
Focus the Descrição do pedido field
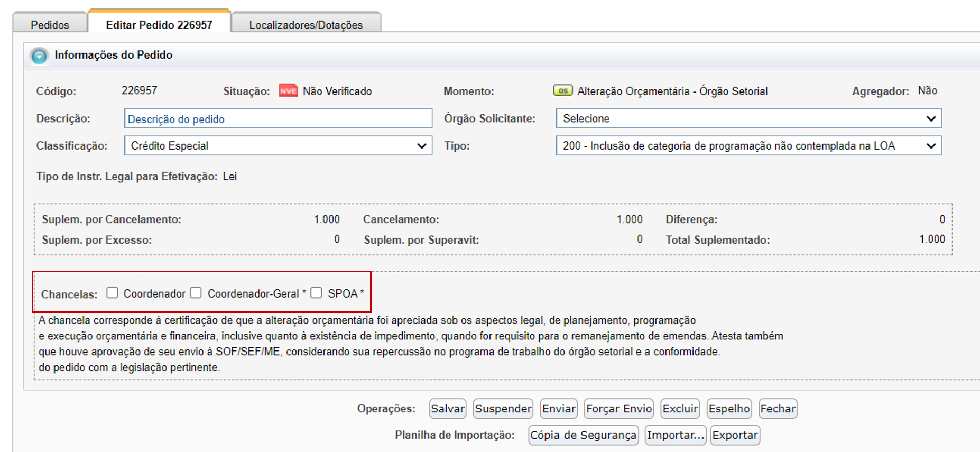pos(278,118)
